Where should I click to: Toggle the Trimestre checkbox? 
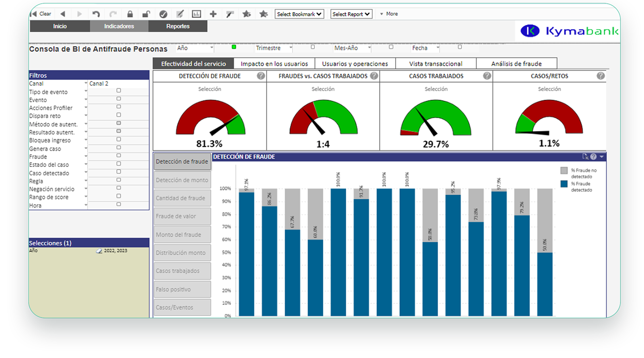(x=313, y=47)
